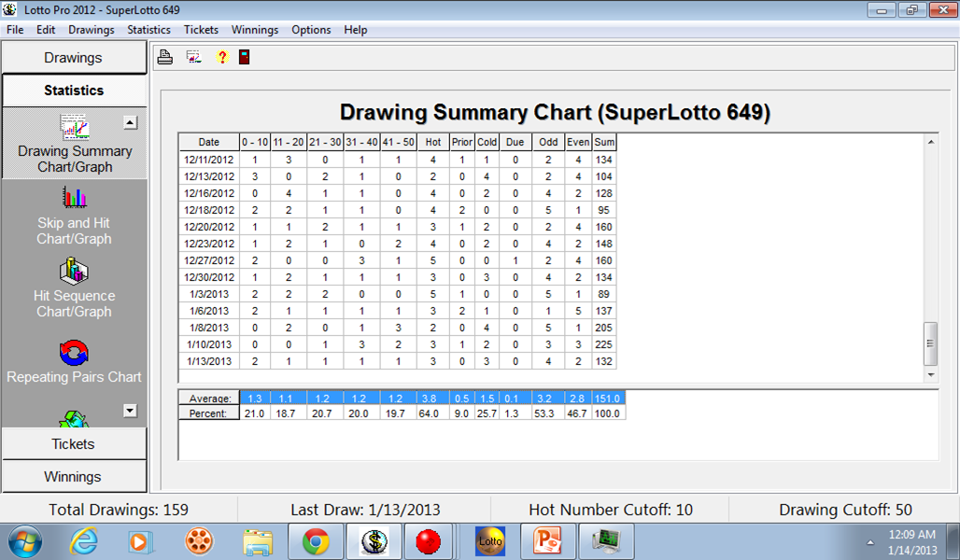Screen dimensions: 960x560
Task: Show hidden system tray icons
Action: pos(870,542)
